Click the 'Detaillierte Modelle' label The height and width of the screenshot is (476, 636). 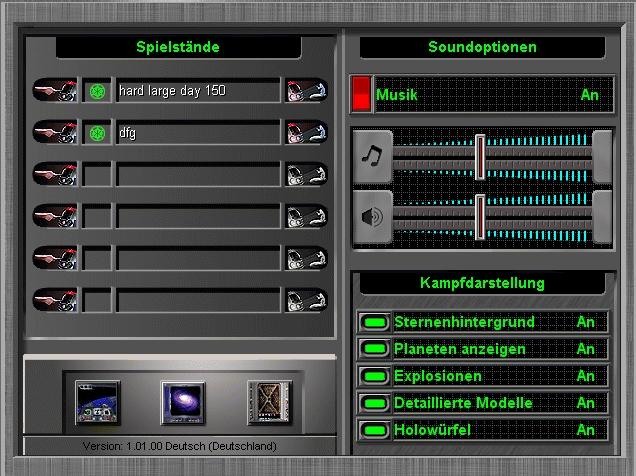(463, 403)
